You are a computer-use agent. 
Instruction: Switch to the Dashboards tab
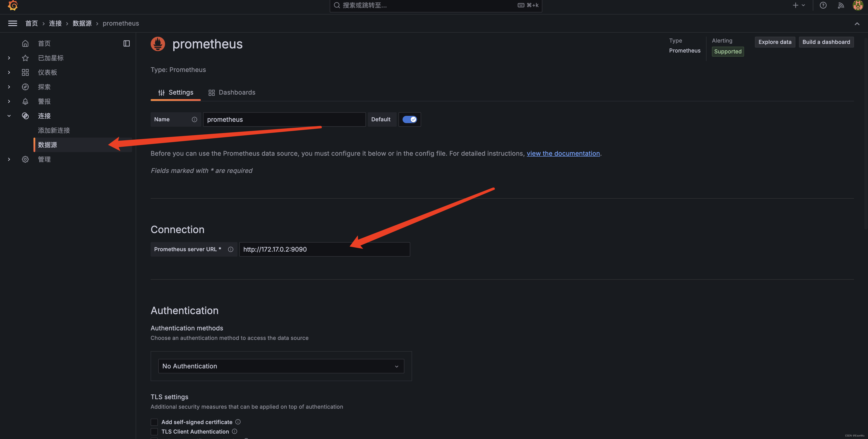(232, 92)
